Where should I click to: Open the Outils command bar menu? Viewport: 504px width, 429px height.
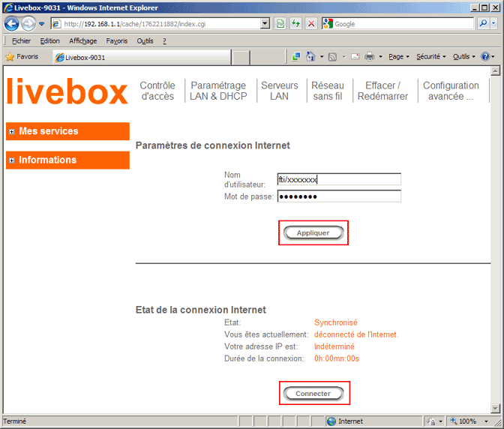click(463, 56)
